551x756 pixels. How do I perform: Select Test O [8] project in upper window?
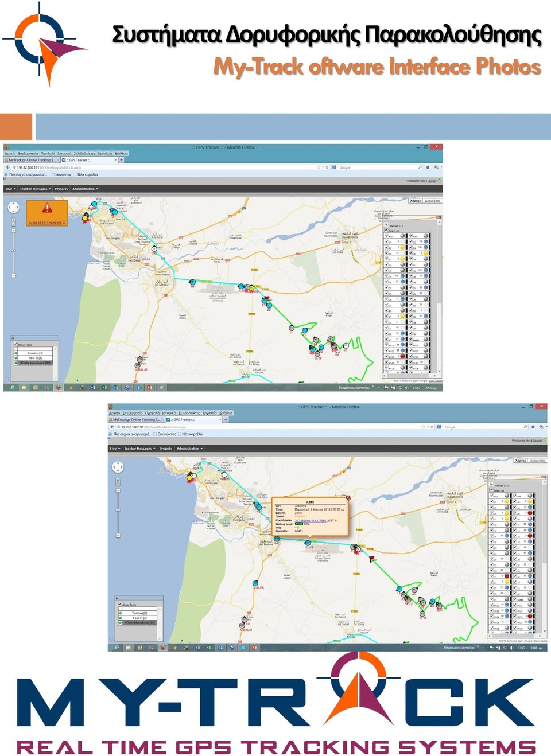click(x=35, y=358)
